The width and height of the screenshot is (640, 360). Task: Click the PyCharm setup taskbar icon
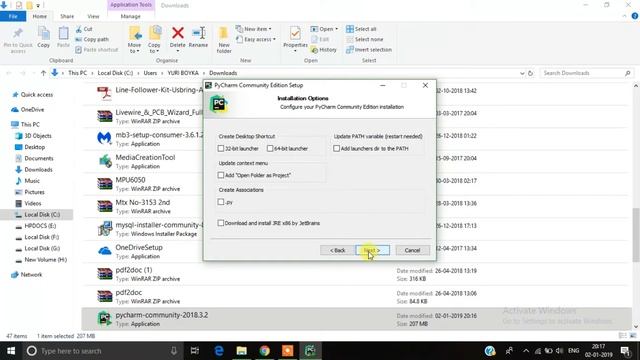pyautogui.click(x=310, y=351)
